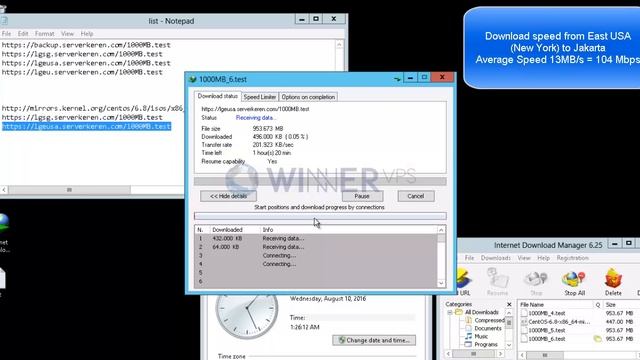This screenshot has width=640, height=360.
Task: Collapse the All Downloads tree node
Action: point(450,313)
